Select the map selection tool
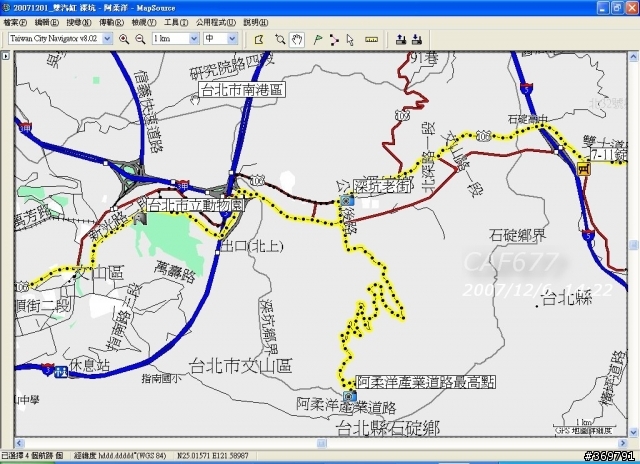 point(258,40)
